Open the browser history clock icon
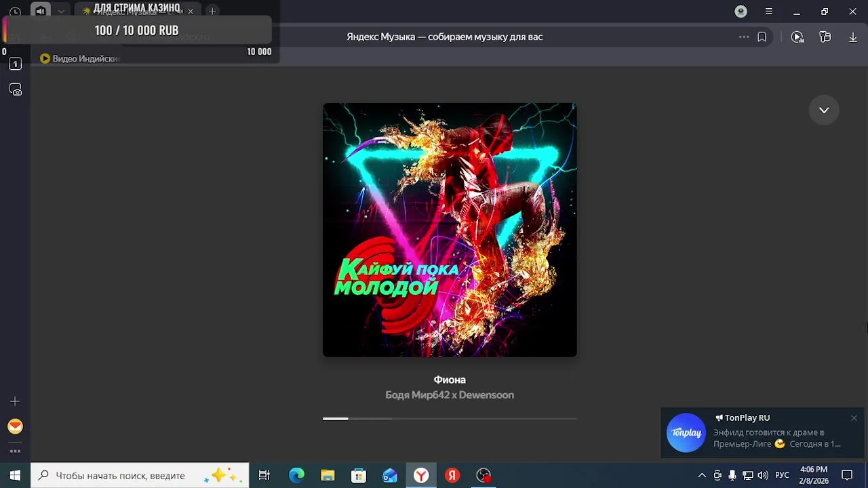The width and height of the screenshot is (868, 488). pos(15,12)
